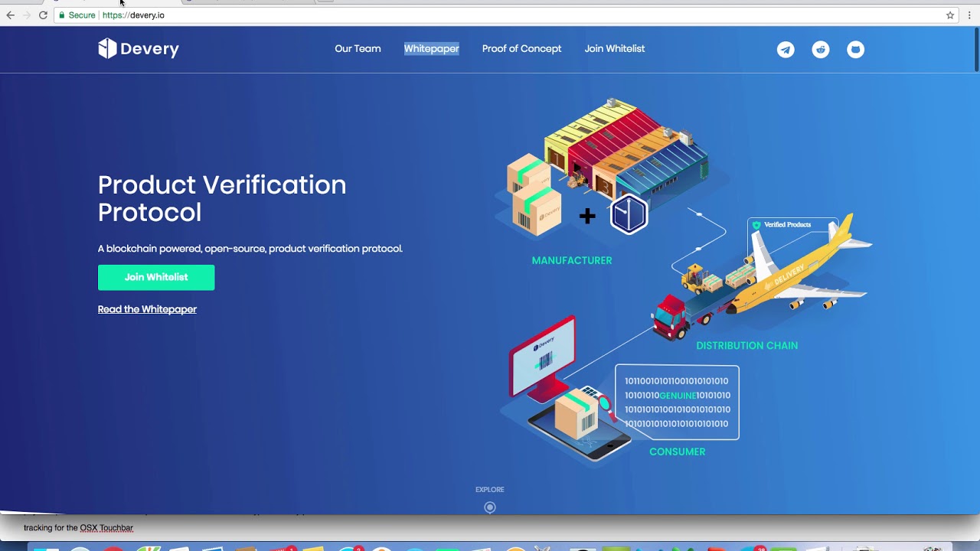
Task: Click the red monitor with barcode illustration
Action: point(544,358)
